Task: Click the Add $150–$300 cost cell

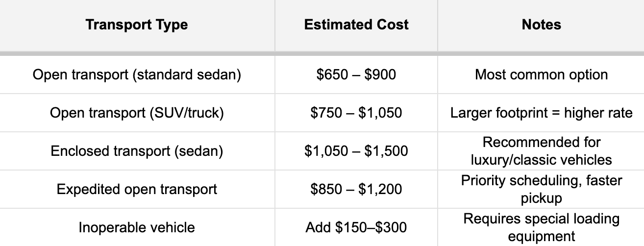Action: (356, 227)
